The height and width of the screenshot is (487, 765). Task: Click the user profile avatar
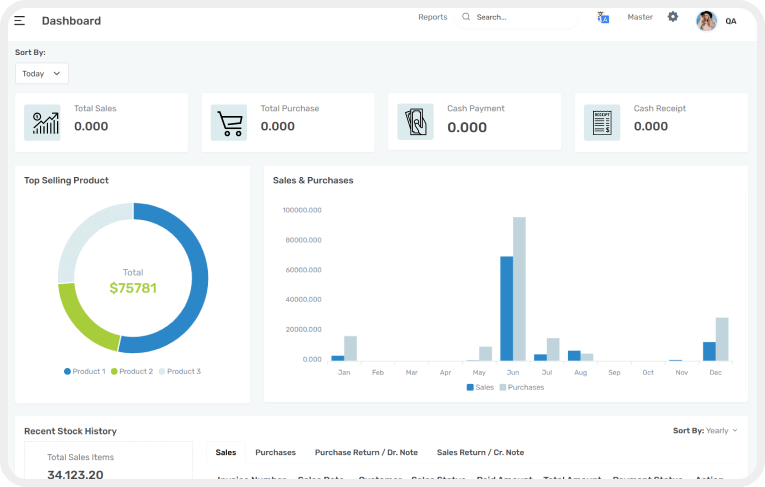click(706, 21)
